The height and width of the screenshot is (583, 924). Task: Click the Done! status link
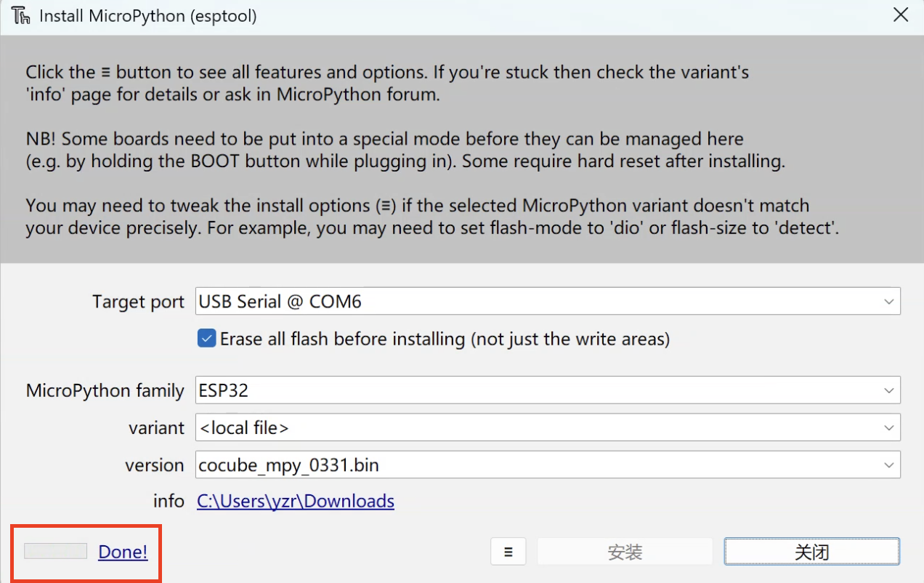click(123, 552)
